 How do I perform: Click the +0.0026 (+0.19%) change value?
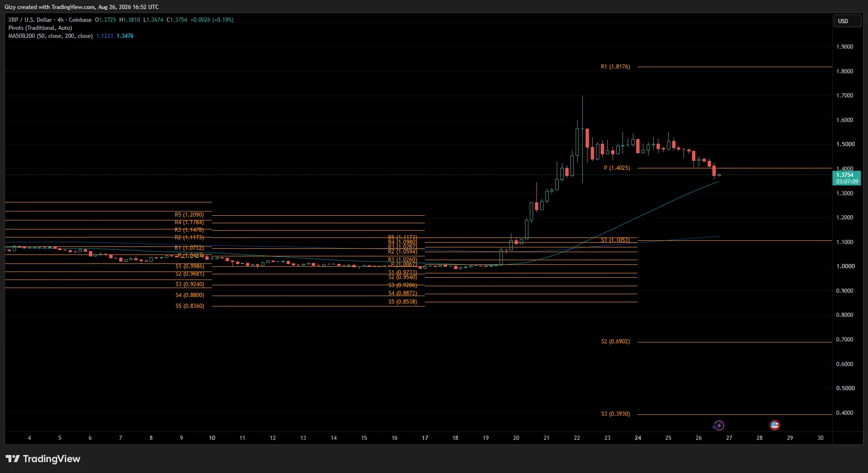point(212,20)
